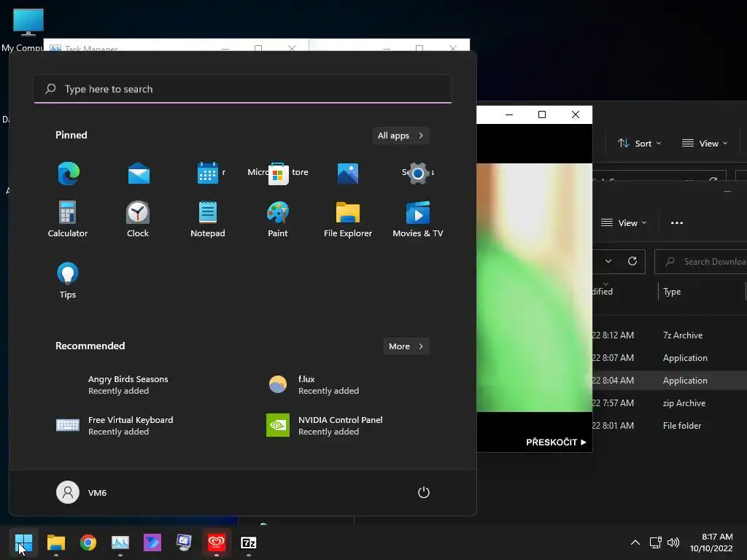Open the Mail app icon

139,174
